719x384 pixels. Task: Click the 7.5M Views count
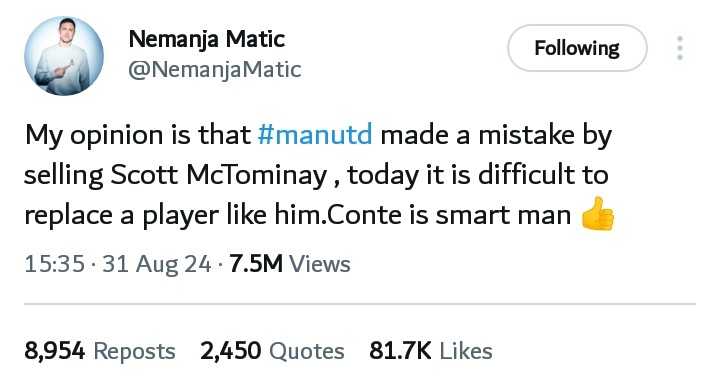(x=290, y=264)
